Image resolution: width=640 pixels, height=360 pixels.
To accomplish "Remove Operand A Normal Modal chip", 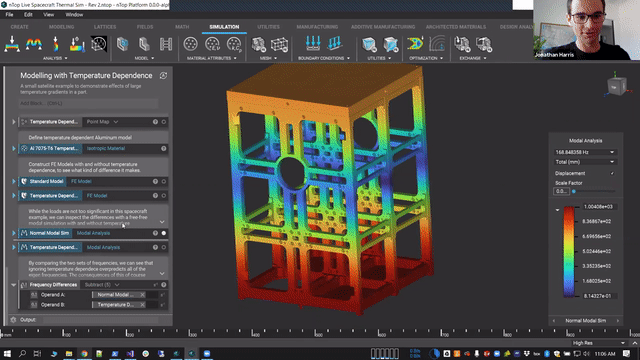I will click(x=142, y=295).
